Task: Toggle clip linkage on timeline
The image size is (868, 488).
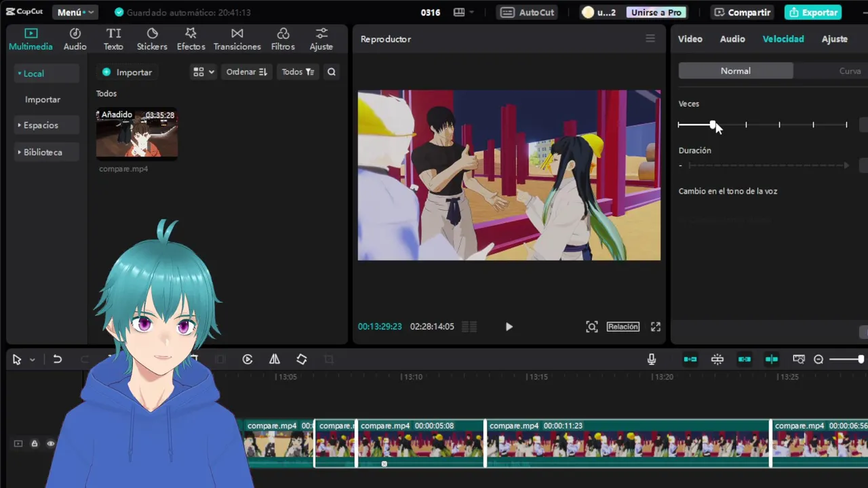Action: (x=745, y=359)
